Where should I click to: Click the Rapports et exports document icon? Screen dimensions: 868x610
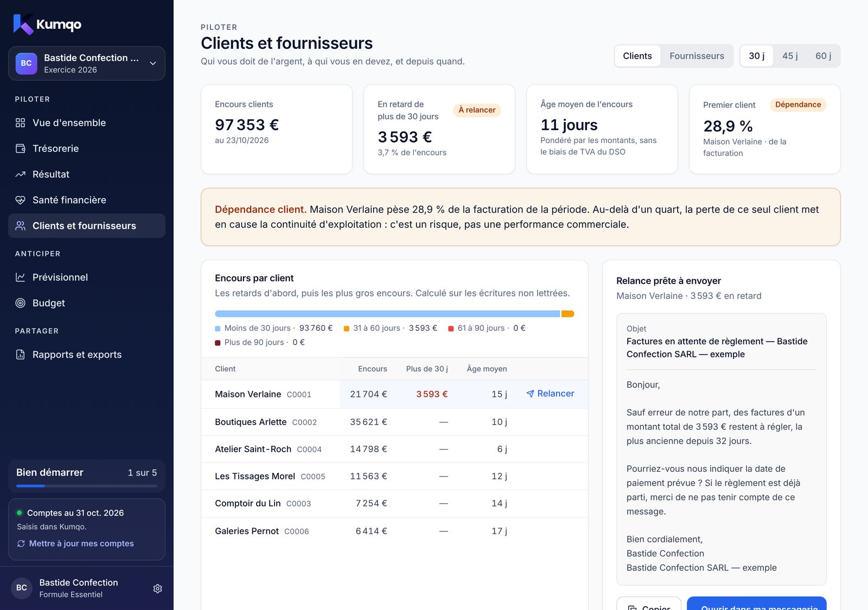(x=21, y=355)
